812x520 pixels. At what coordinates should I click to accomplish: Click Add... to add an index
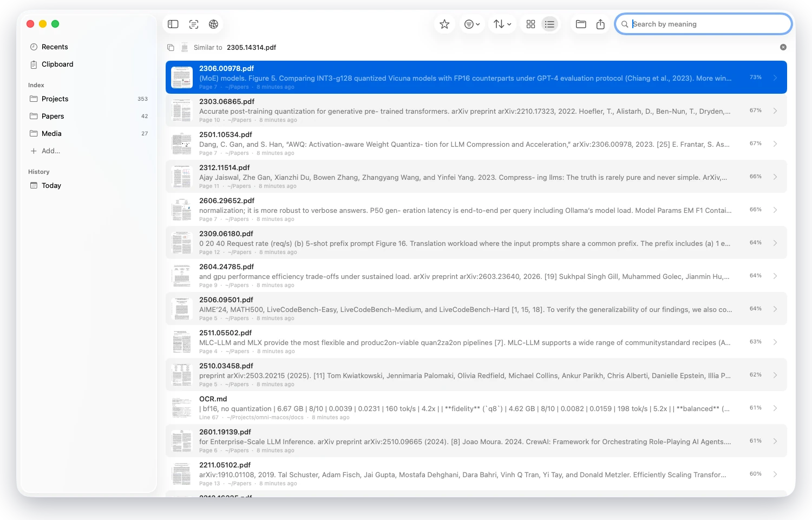click(88, 151)
